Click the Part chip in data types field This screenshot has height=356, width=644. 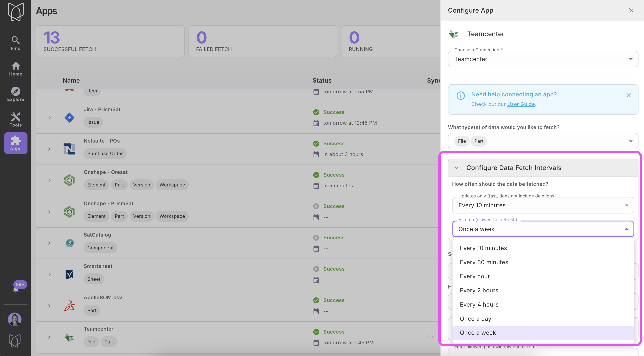[x=478, y=141]
